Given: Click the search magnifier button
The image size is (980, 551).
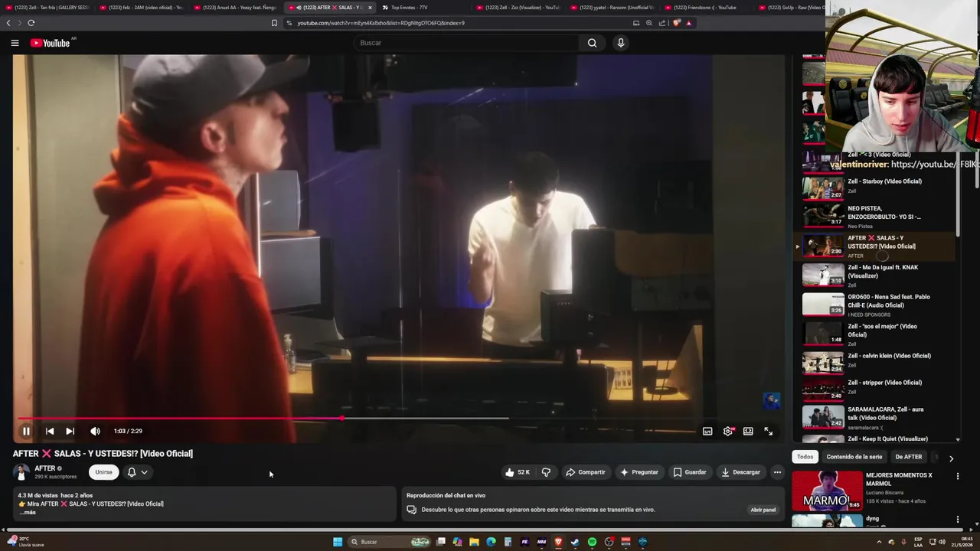Looking at the screenshot, I should coord(592,43).
